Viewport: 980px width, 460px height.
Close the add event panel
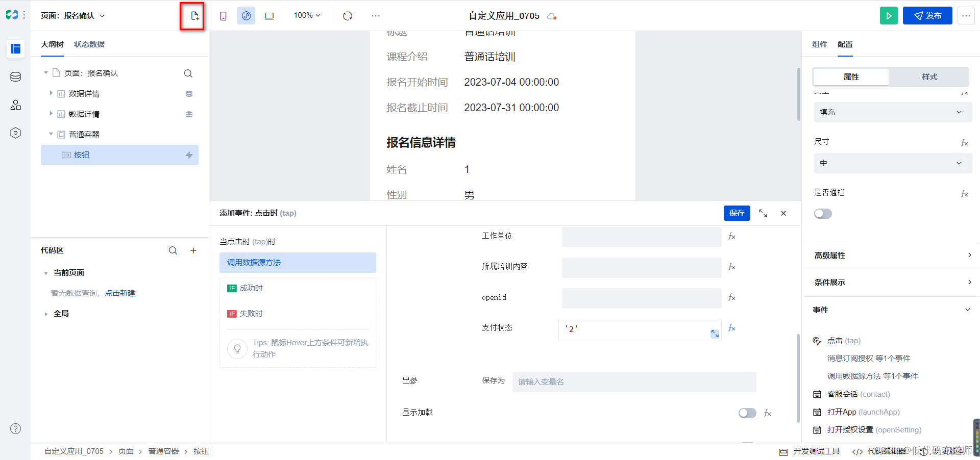pyautogui.click(x=783, y=213)
